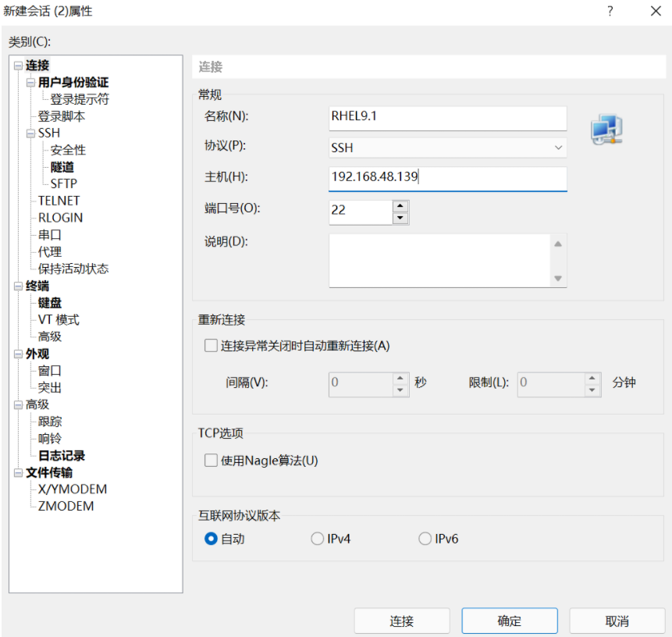Enable 连接异常关闭时自动重新连接 checkbox
The image size is (672, 637).
tap(211, 346)
